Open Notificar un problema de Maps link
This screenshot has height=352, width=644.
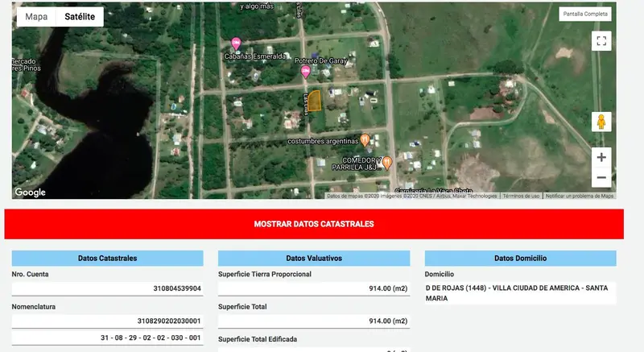(x=580, y=196)
